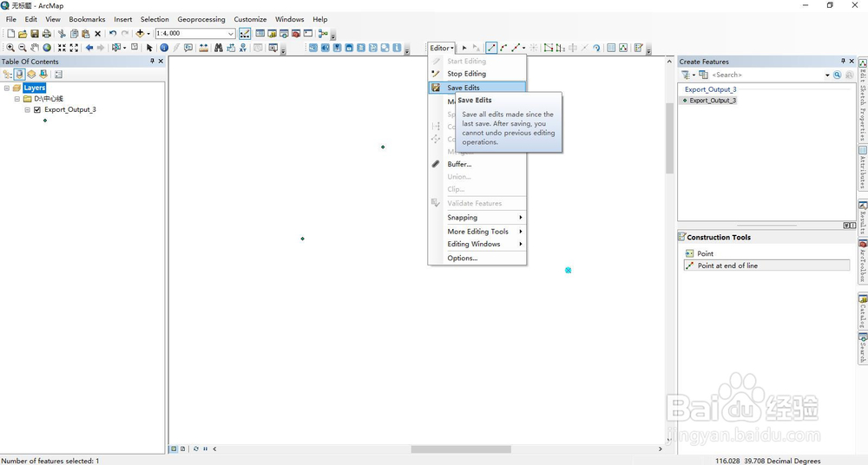This screenshot has width=868, height=465.
Task: Click Stop Editing in Editor menu
Action: point(477,74)
